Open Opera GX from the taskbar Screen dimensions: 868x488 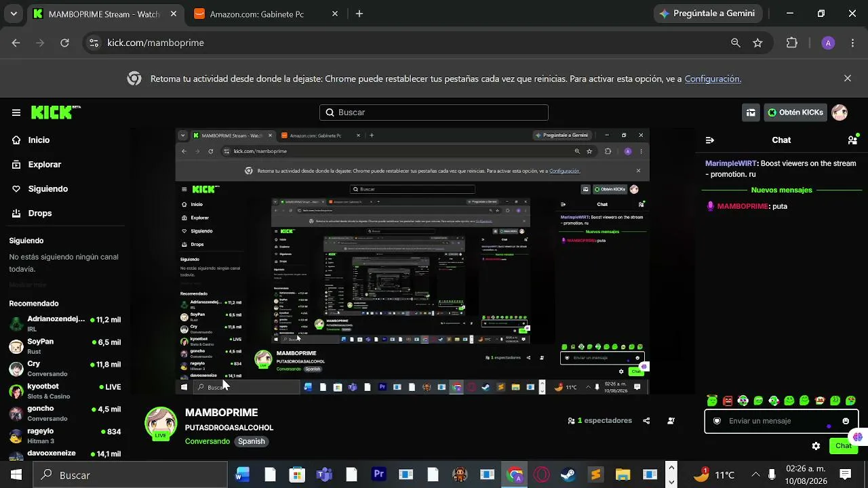point(541,474)
